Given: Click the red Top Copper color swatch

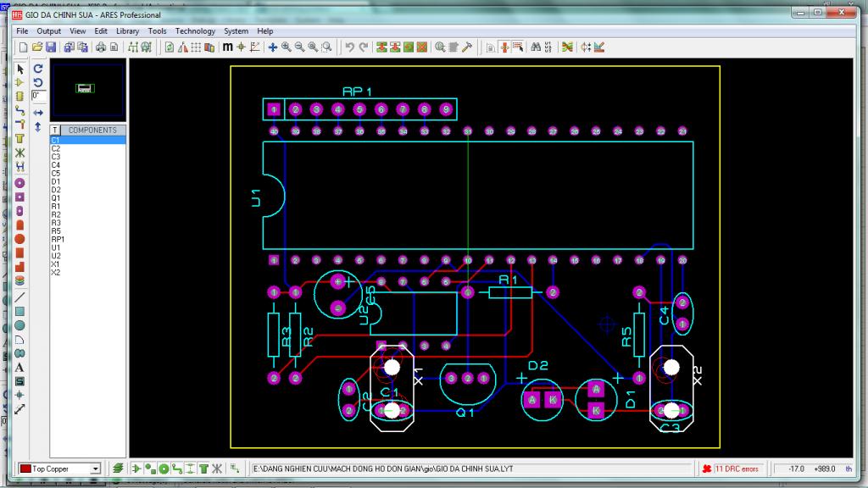Looking at the screenshot, I should click(x=26, y=469).
